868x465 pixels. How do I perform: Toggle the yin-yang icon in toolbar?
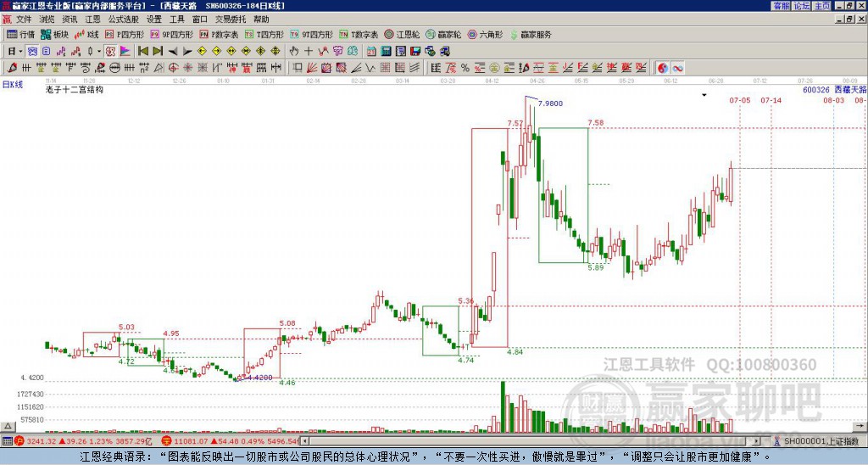point(663,68)
